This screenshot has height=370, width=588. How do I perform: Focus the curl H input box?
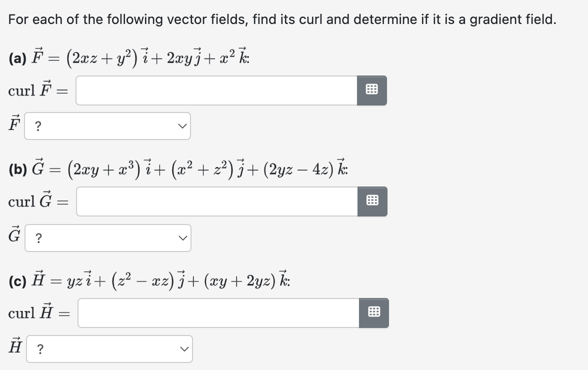coord(217,313)
